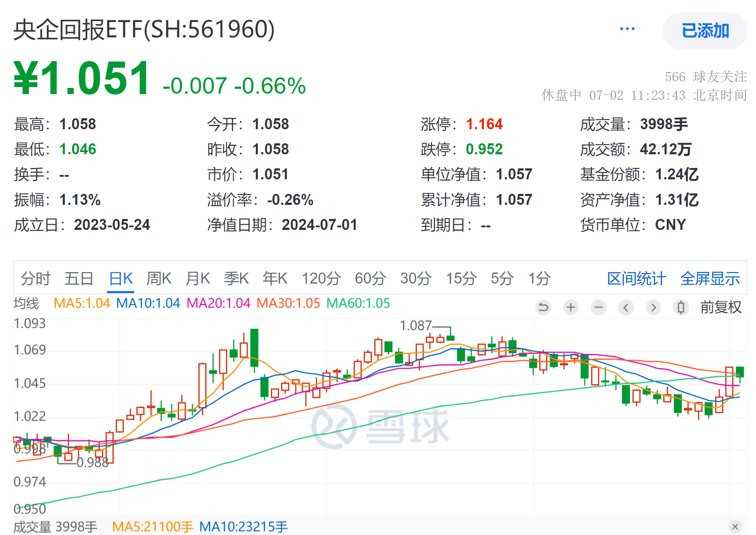Reset the chart view with the undo icon

pos(543,308)
